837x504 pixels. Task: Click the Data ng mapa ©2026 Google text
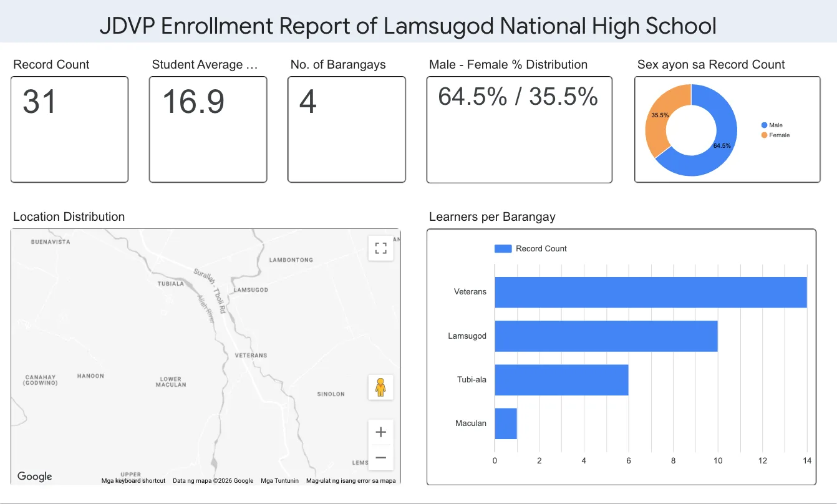[x=213, y=481]
